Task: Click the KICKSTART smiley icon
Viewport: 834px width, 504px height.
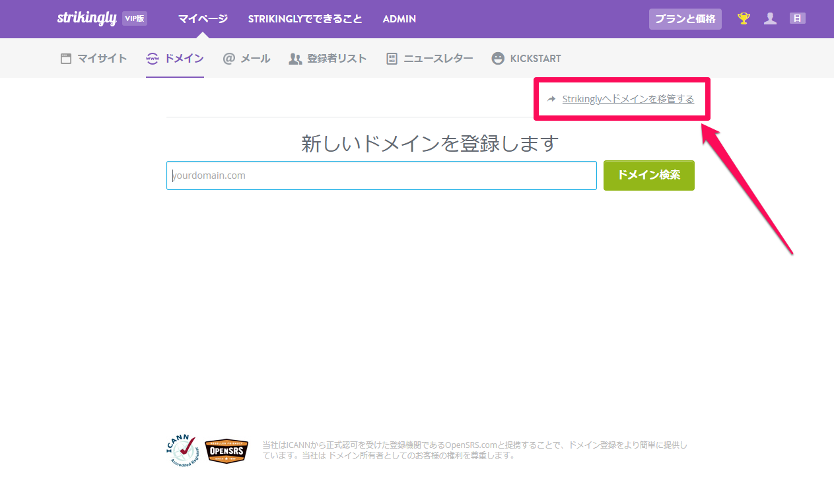Action: click(498, 58)
